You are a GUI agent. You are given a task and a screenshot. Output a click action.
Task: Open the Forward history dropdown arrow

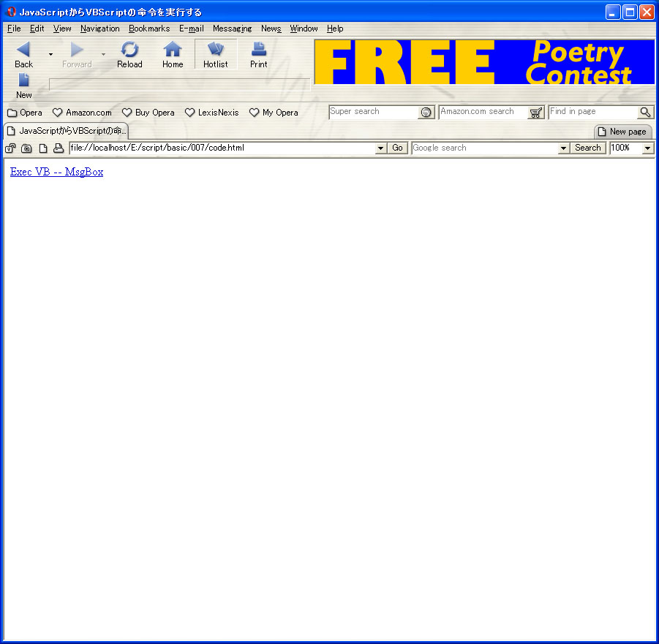click(x=103, y=54)
